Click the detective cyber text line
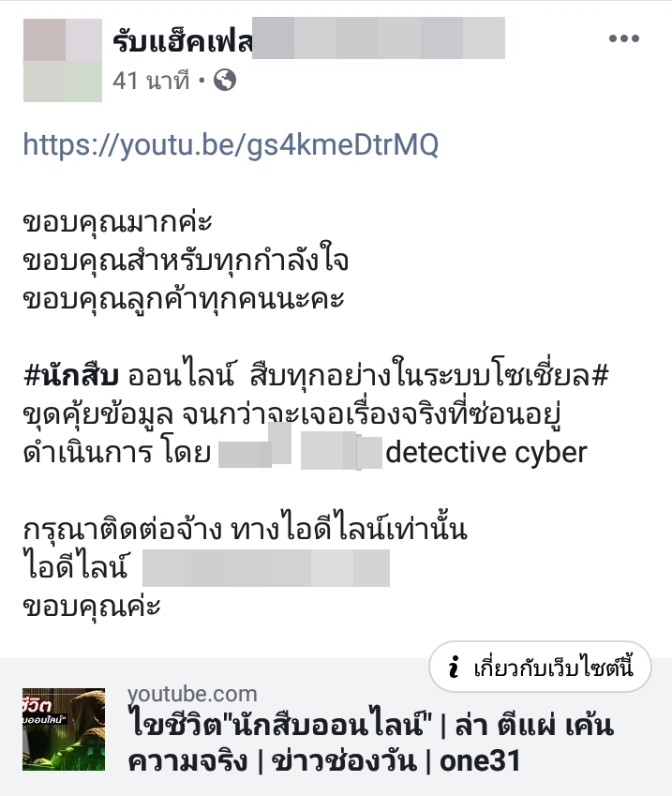672x796 pixels. 486,452
